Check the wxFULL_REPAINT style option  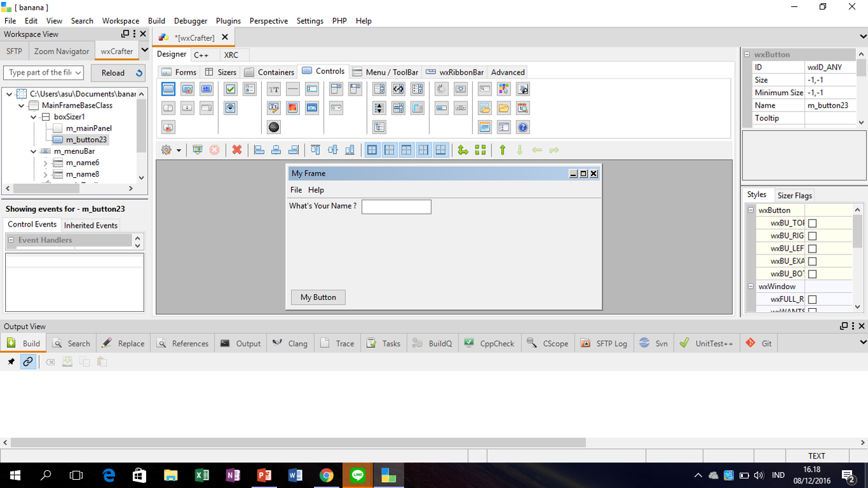pos(812,299)
